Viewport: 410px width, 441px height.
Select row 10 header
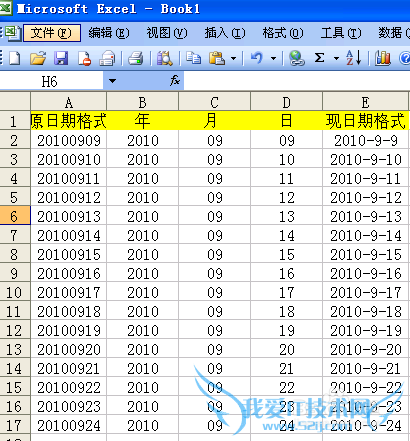pyautogui.click(x=15, y=292)
